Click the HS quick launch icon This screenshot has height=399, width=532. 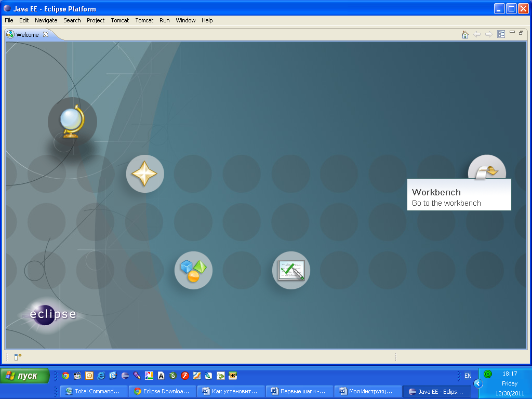[x=233, y=376]
